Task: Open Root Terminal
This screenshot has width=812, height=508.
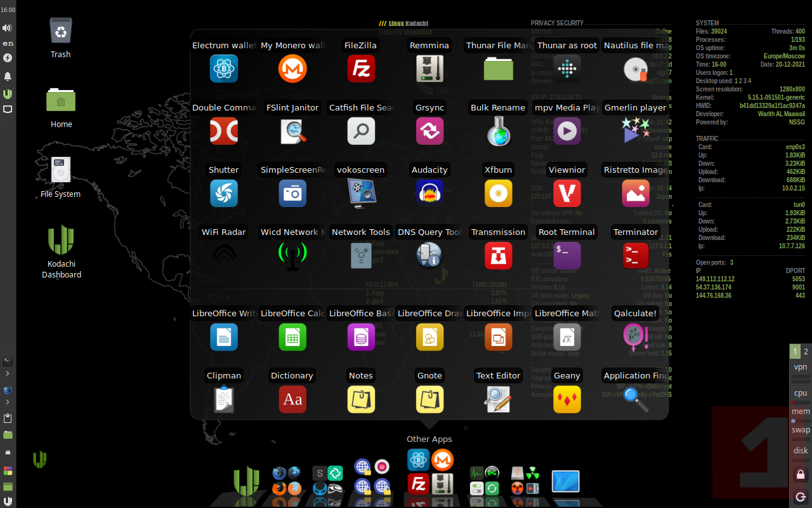Action: (567, 255)
